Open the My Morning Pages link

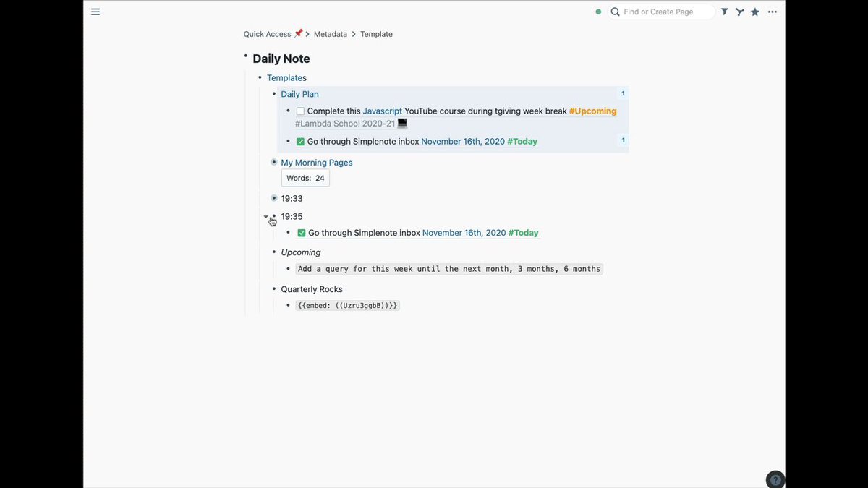[x=317, y=163]
